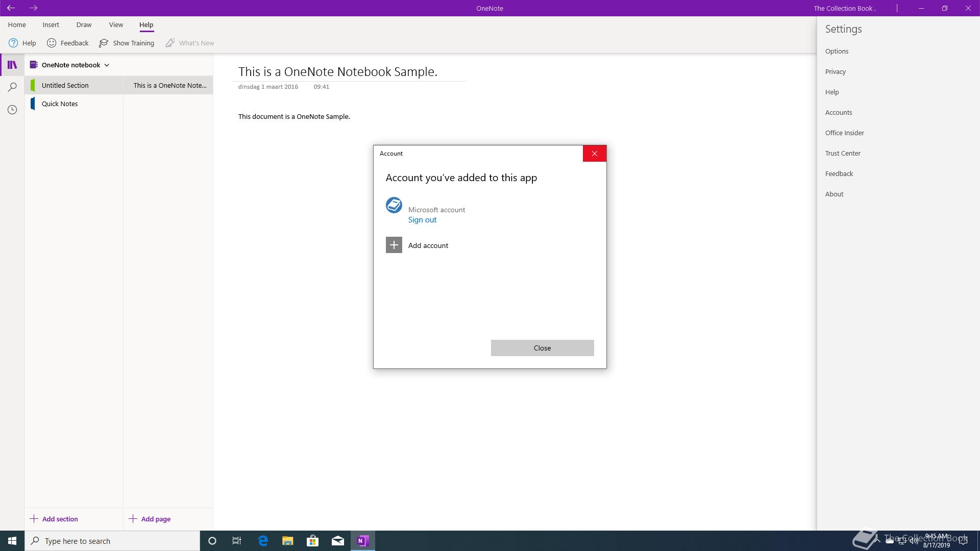
Task: Open Microsoft Store from taskbar
Action: pos(312,541)
